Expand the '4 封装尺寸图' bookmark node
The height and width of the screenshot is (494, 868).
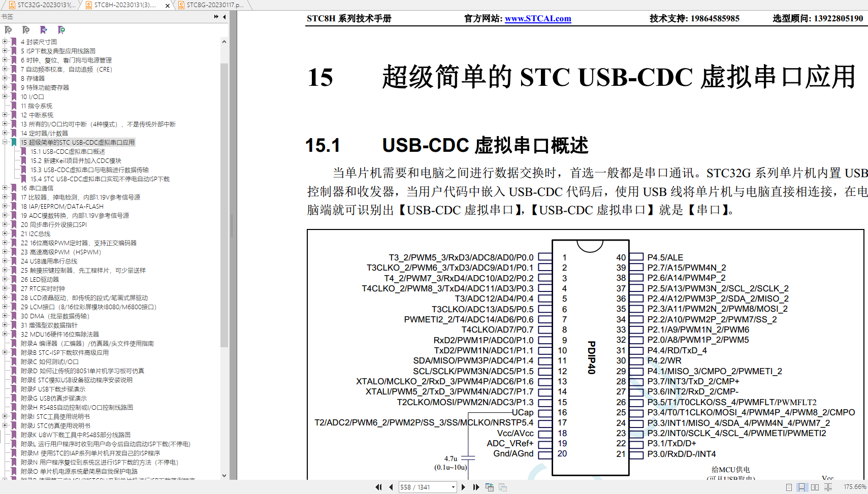[5, 42]
